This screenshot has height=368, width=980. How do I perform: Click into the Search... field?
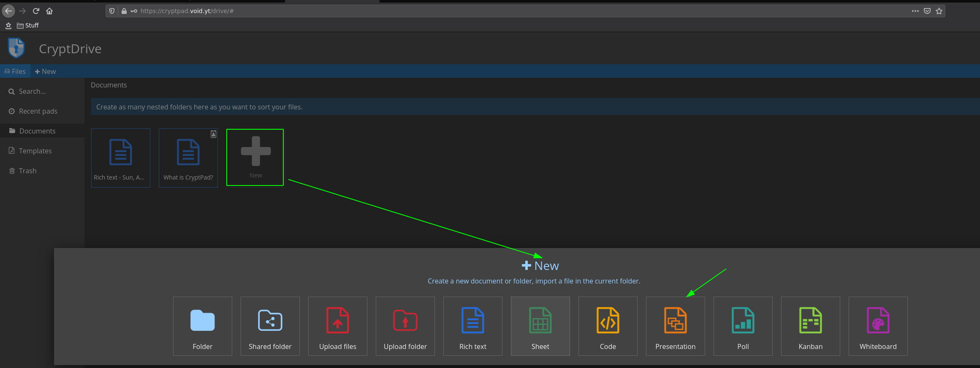point(42,91)
